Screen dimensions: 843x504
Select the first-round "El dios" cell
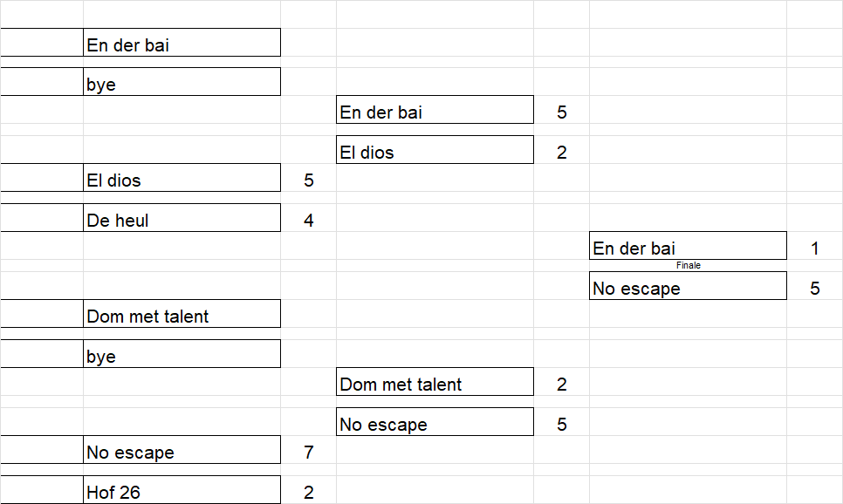tap(182, 178)
